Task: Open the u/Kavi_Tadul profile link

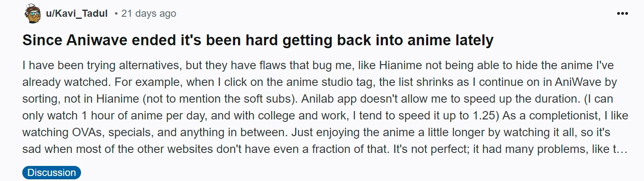Action: 78,14
